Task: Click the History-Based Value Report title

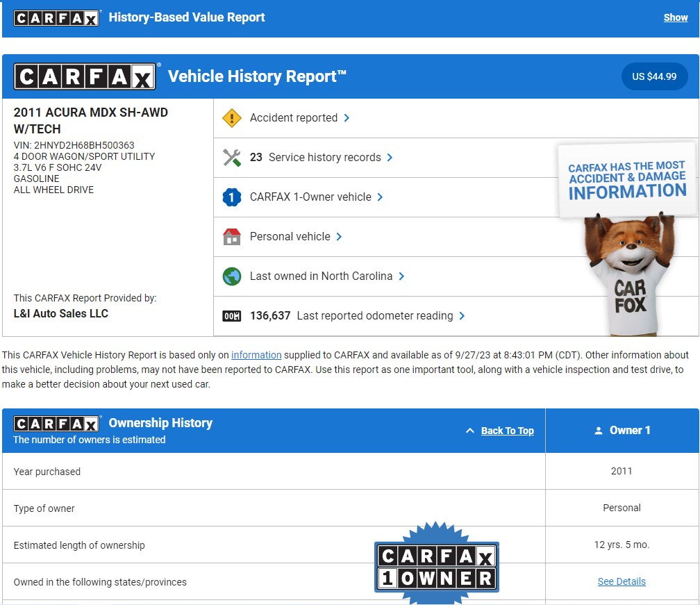Action: coord(187,17)
